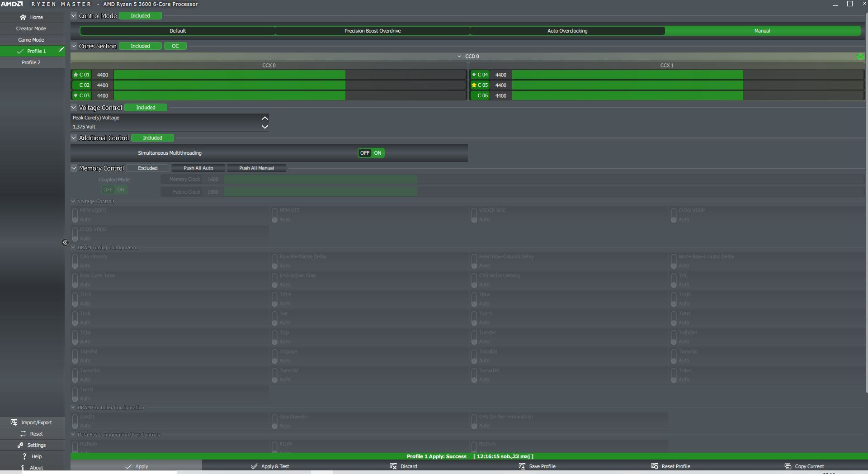The image size is (868, 474).
Task: Click the pencil edit icon beside Profile 1
Action: pos(61,50)
